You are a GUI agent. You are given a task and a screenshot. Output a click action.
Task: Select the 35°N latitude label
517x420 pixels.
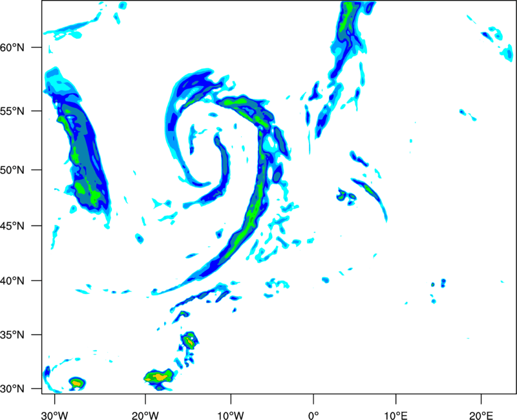click(12, 335)
